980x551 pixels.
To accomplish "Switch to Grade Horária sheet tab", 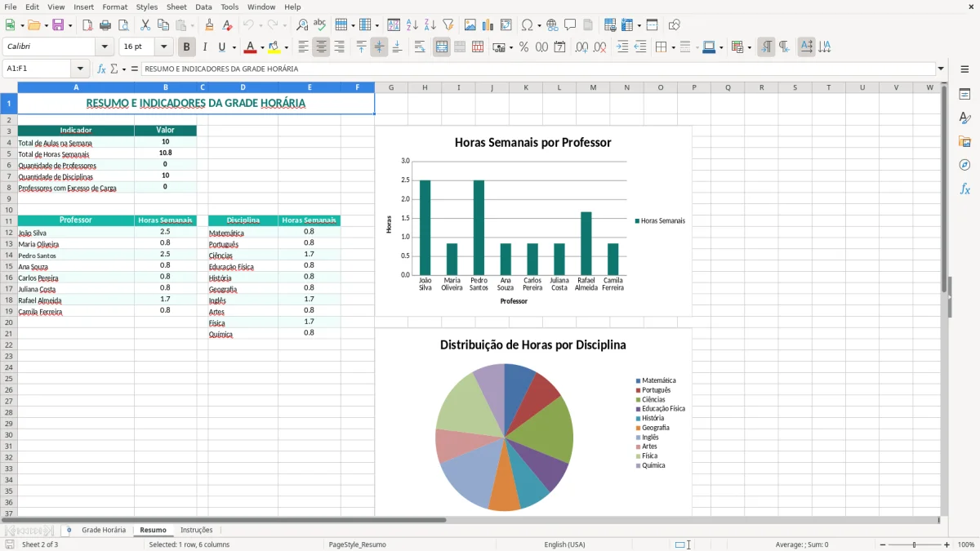I will point(104,530).
